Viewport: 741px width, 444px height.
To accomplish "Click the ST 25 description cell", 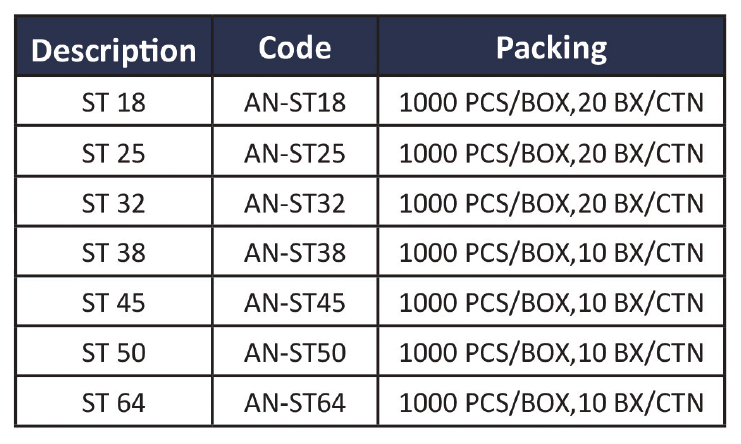I will pyautogui.click(x=113, y=153).
